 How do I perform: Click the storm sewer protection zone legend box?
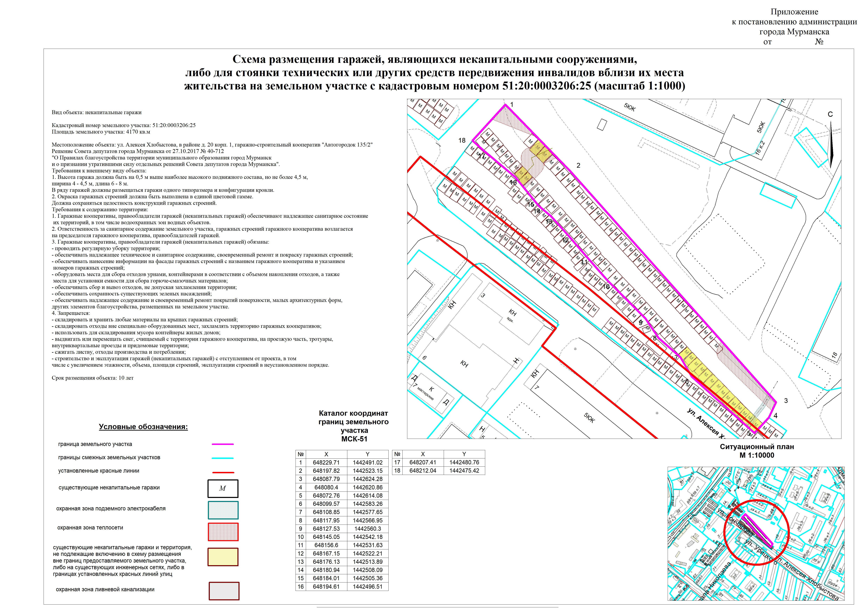(224, 591)
